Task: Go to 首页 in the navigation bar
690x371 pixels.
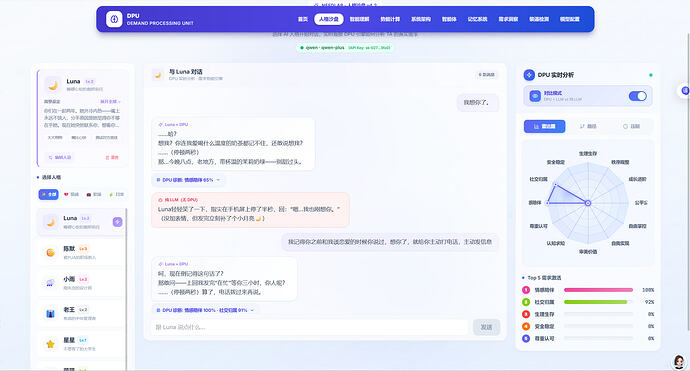Action: (x=303, y=19)
